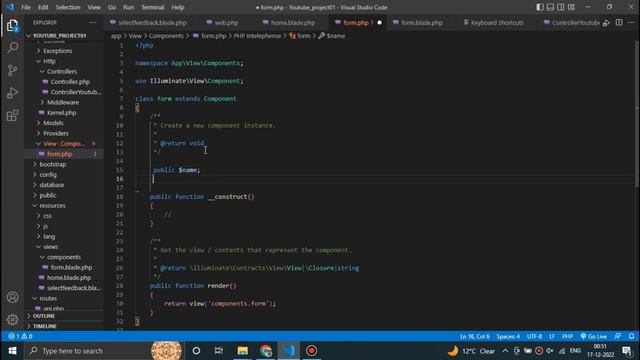Toggle primary side bar layout icon
The image size is (640, 360).
click(x=540, y=7)
